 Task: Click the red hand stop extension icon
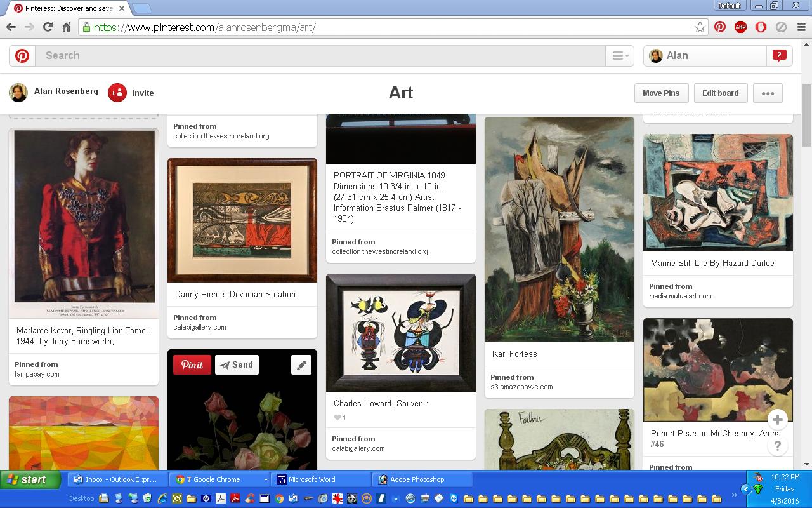(761, 27)
